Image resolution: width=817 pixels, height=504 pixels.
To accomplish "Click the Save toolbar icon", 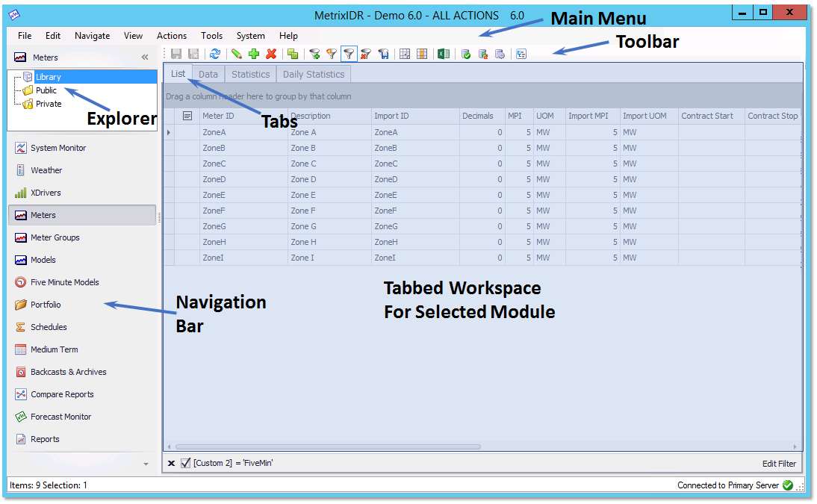I will 176,54.
